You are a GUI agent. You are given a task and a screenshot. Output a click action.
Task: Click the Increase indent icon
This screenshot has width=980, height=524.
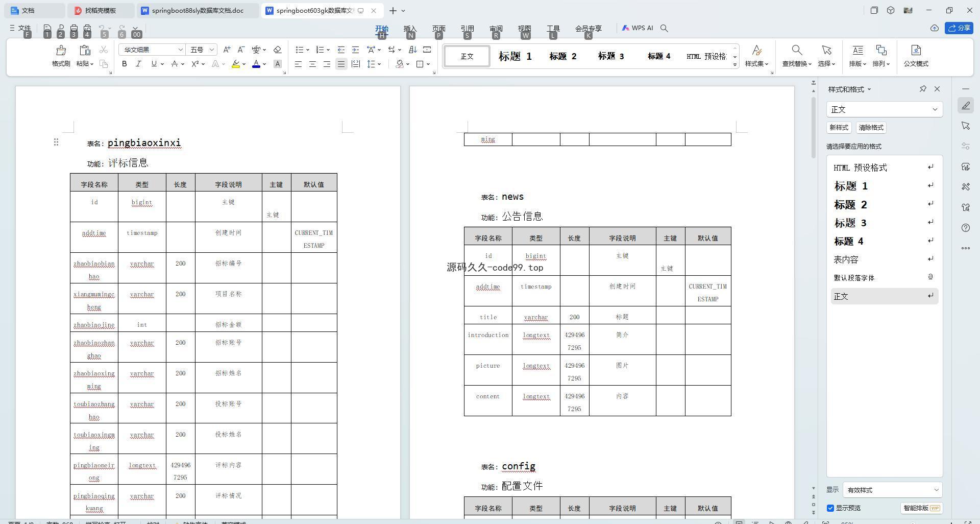click(355, 50)
